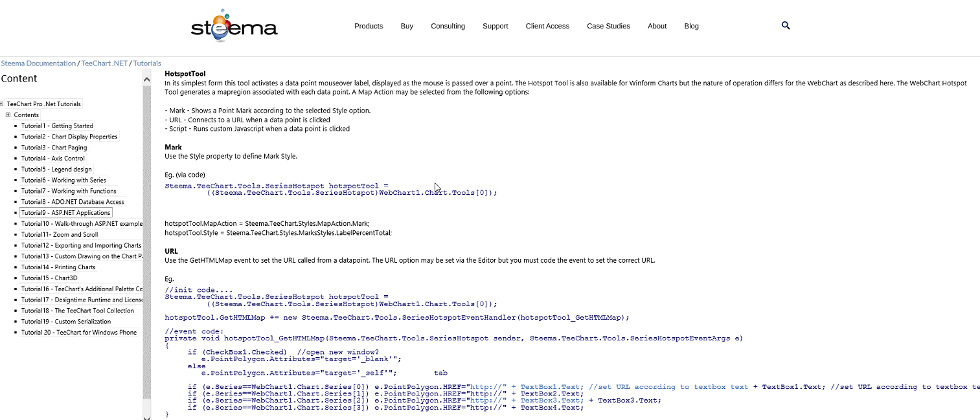Open Tutorial6 - Working with Series
980x420 pixels.
pos(63,180)
